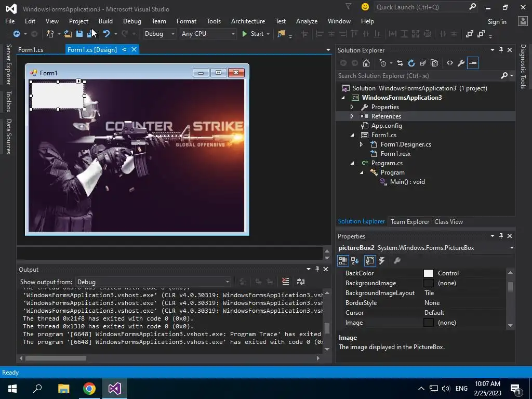
Task: Open the Architecture menu
Action: click(x=248, y=21)
